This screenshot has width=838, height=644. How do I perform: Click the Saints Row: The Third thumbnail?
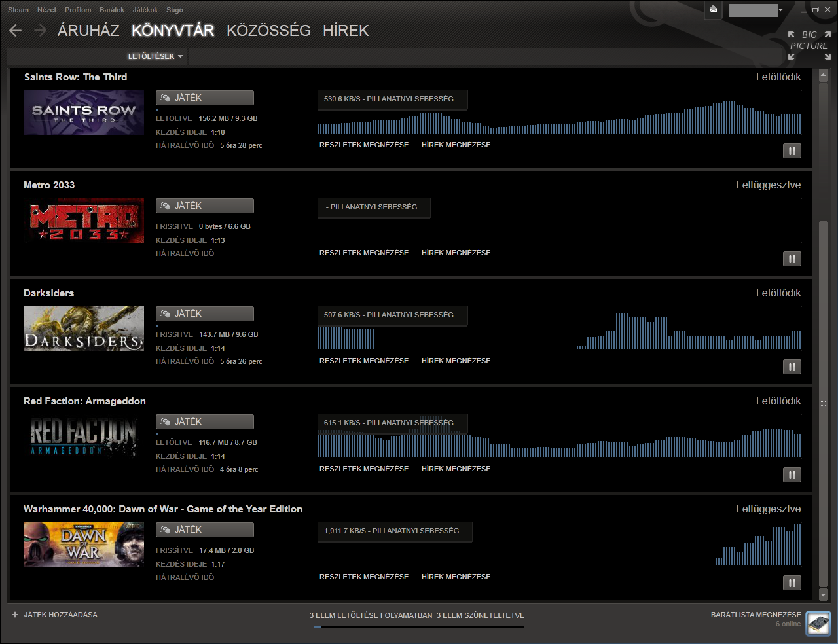[84, 113]
